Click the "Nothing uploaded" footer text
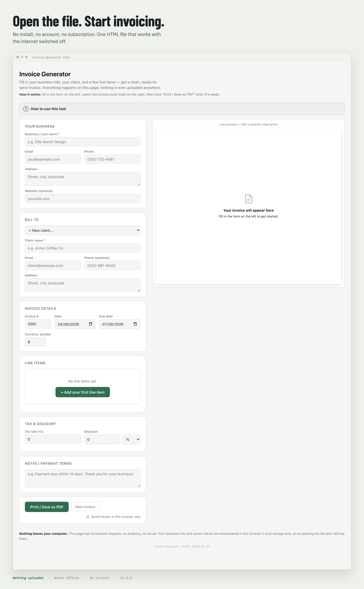Screen dimensions: 364x589 point(28,578)
